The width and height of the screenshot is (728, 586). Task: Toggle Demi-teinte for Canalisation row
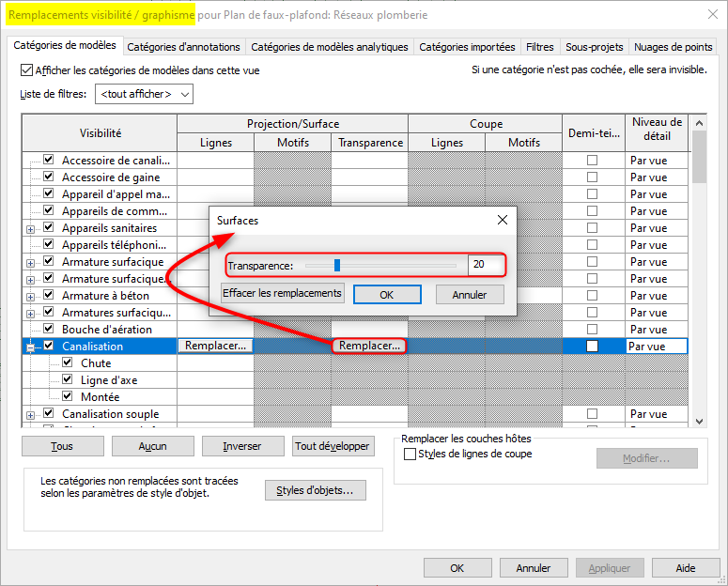pos(592,347)
